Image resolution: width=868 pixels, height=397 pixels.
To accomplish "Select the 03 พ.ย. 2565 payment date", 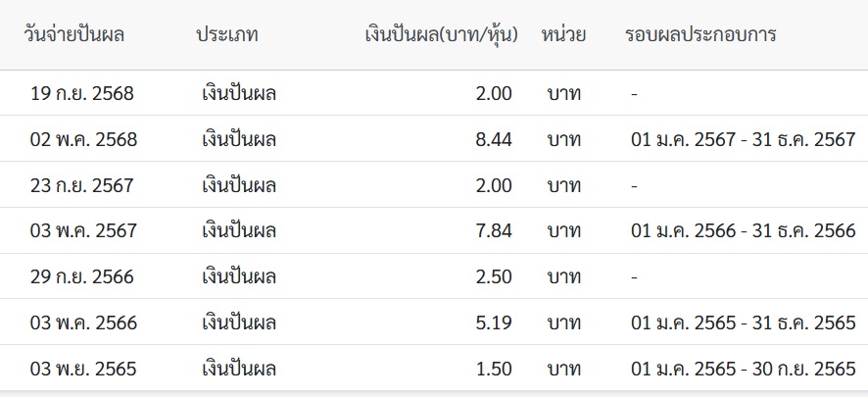I will click(83, 369).
